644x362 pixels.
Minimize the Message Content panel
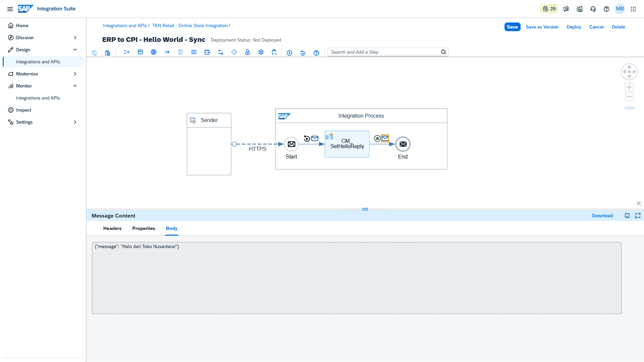pos(627,216)
